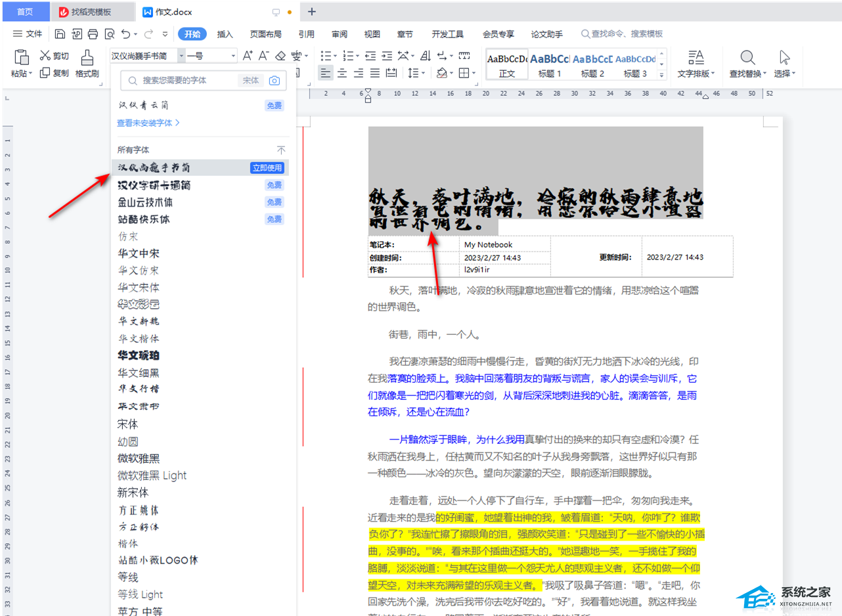Viewport: 842px width, 616px height.
Task: Click the camera icon in font search
Action: 275,80
